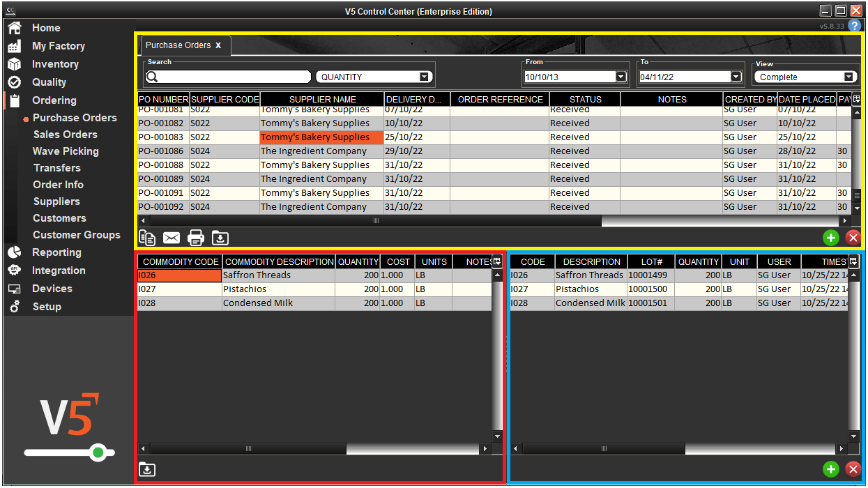Open the blue help question mark
The image size is (868, 488).
pos(855,26)
